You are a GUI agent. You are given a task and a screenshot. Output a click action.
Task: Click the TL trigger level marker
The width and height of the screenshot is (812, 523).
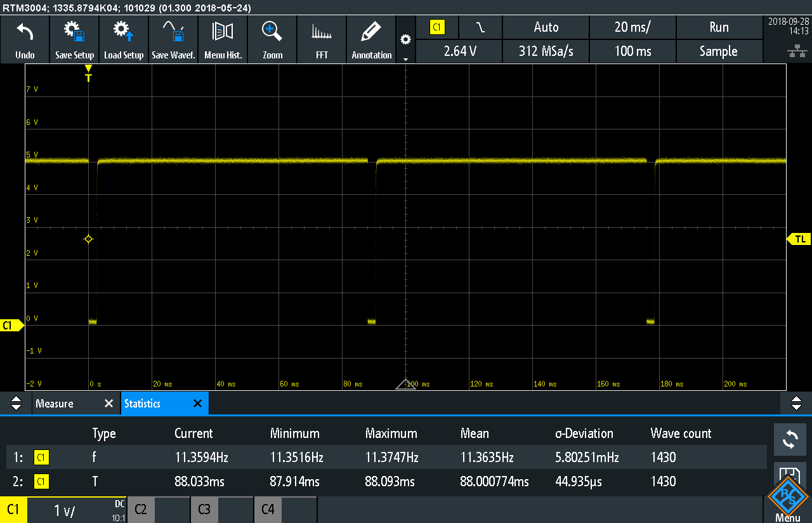(799, 239)
